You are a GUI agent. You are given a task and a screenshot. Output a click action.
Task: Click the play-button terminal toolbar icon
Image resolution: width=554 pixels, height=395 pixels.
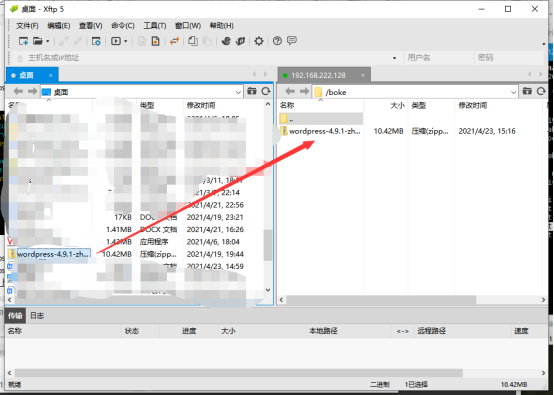point(116,41)
